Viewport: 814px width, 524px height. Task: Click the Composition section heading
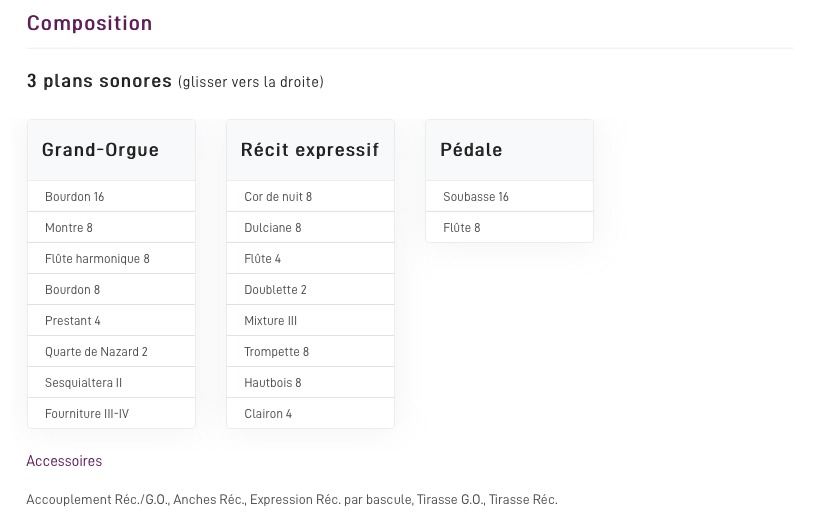tap(89, 24)
